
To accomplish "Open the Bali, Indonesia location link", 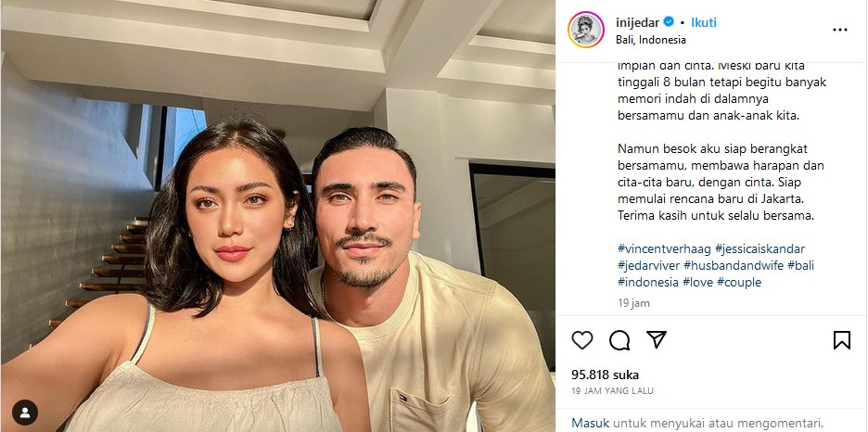I will [x=650, y=40].
